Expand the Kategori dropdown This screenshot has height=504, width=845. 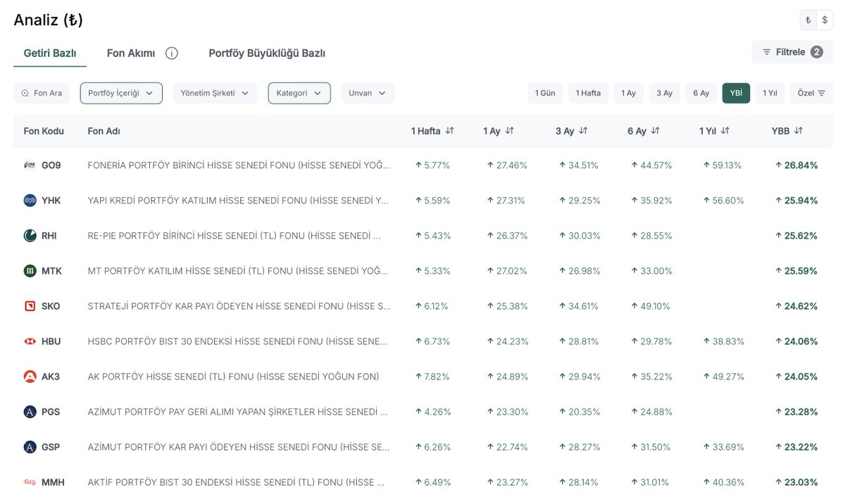(x=299, y=93)
